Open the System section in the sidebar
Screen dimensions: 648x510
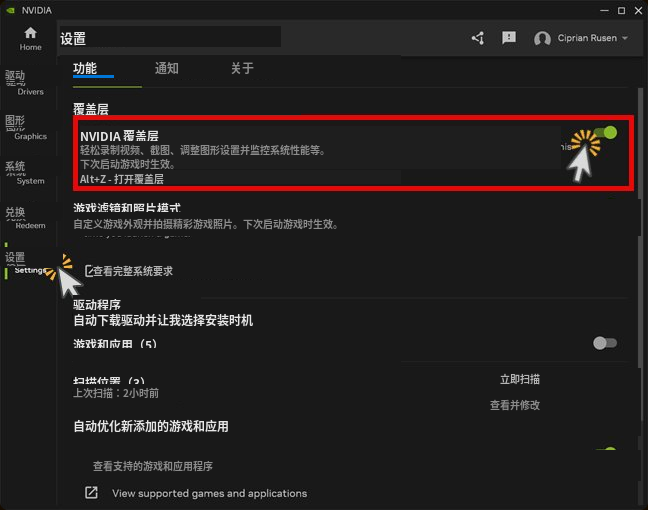[25, 173]
